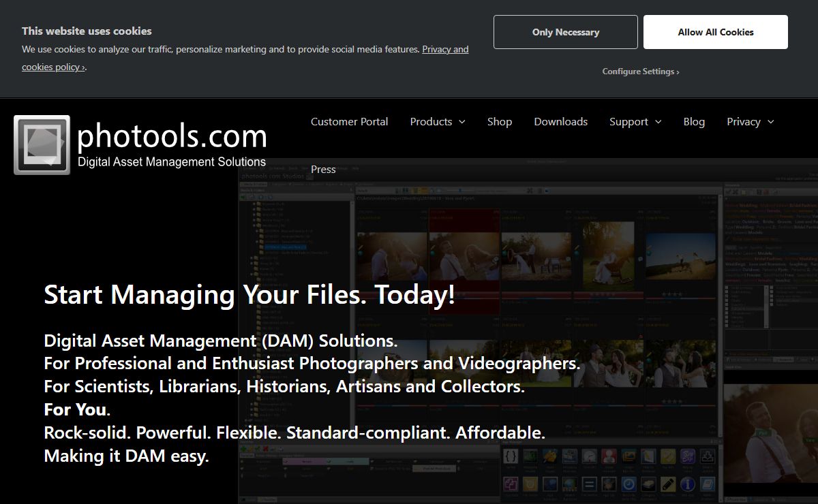Open the Press page
The height and width of the screenshot is (504, 818).
(323, 170)
